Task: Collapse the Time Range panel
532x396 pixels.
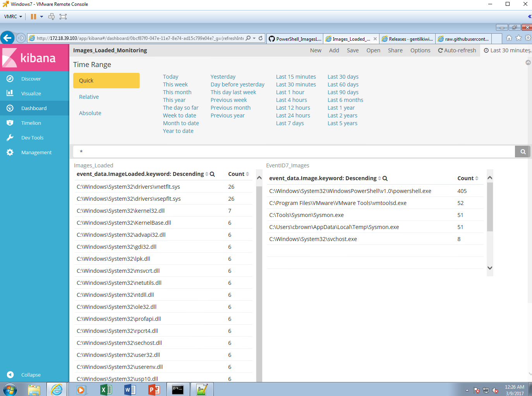Action: (528, 62)
